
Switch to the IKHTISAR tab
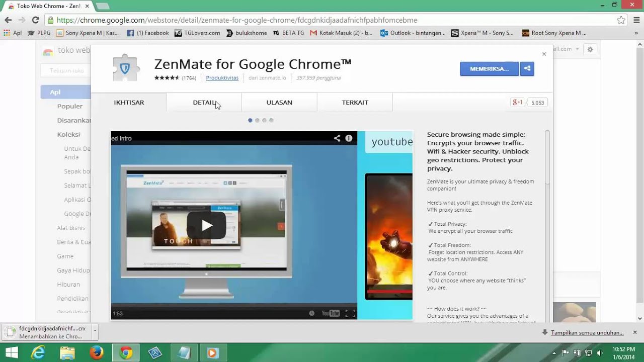[129, 102]
